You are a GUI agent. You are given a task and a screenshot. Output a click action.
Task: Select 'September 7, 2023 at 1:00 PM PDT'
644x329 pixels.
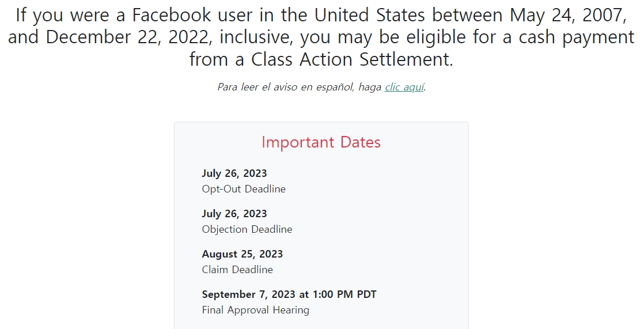289,294
